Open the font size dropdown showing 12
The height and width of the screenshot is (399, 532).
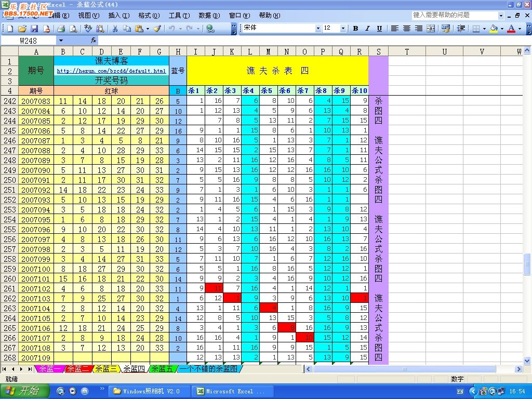tap(343, 29)
